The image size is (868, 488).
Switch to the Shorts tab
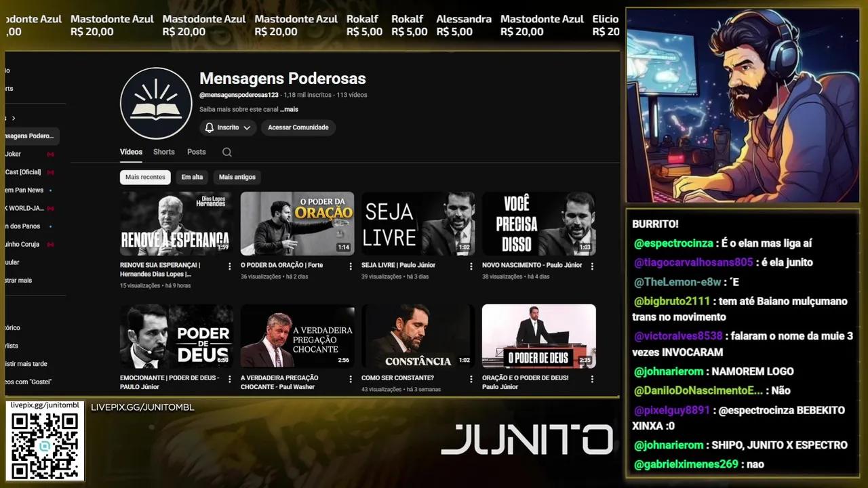click(163, 152)
